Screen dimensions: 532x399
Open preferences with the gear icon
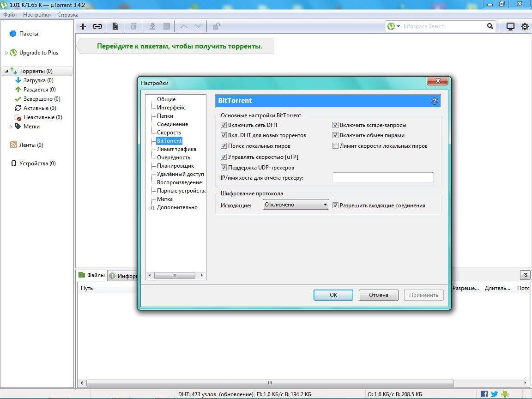click(525, 26)
